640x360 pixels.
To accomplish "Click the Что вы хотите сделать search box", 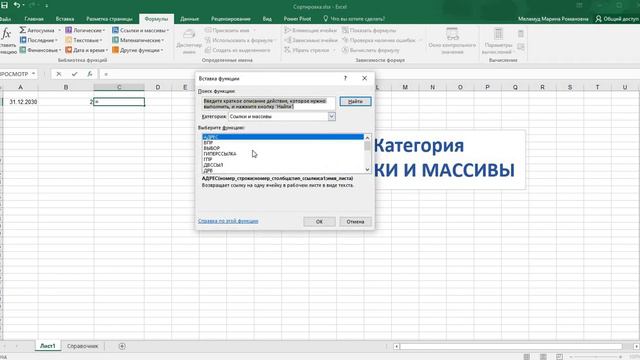I will pos(354,19).
